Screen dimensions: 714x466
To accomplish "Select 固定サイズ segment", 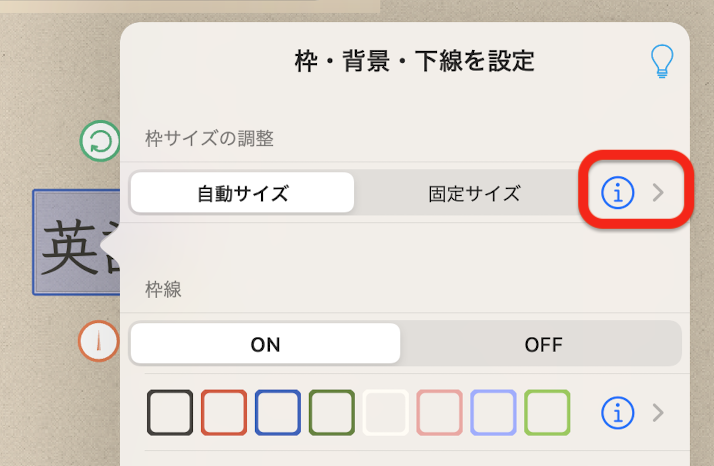I will click(474, 193).
